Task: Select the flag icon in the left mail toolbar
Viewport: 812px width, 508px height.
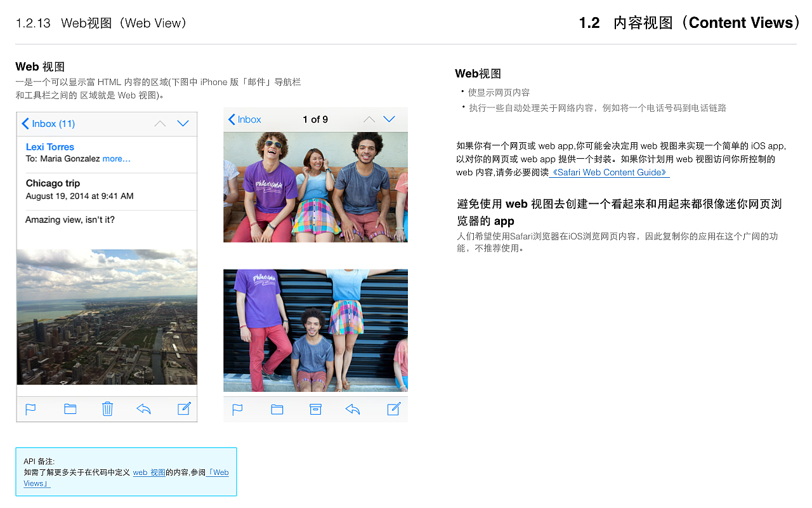Action: [x=30, y=409]
